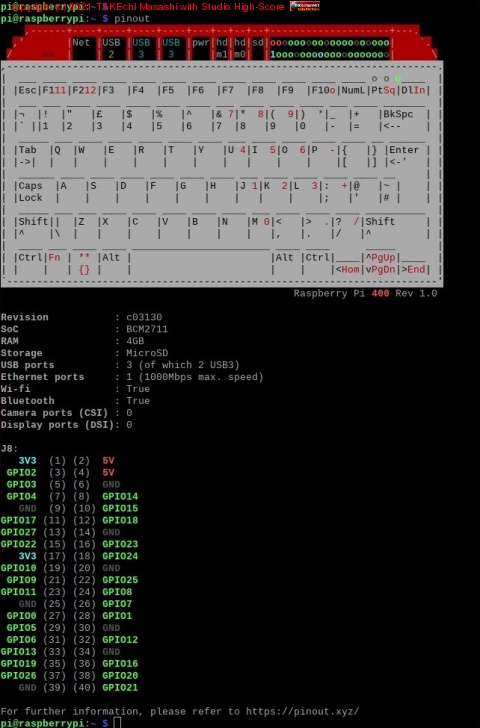Image resolution: width=480 pixels, height=728 pixels.
Task: Select the Storage value MicroSD
Action: 147,353
